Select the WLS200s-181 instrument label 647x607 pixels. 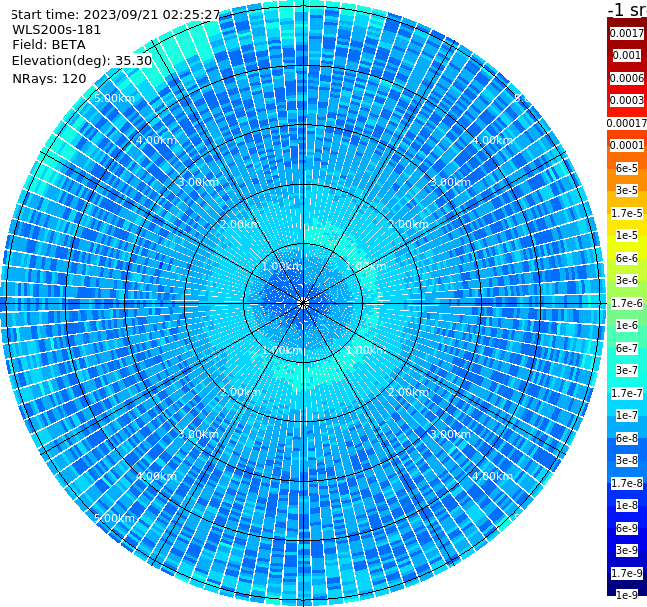[57, 30]
